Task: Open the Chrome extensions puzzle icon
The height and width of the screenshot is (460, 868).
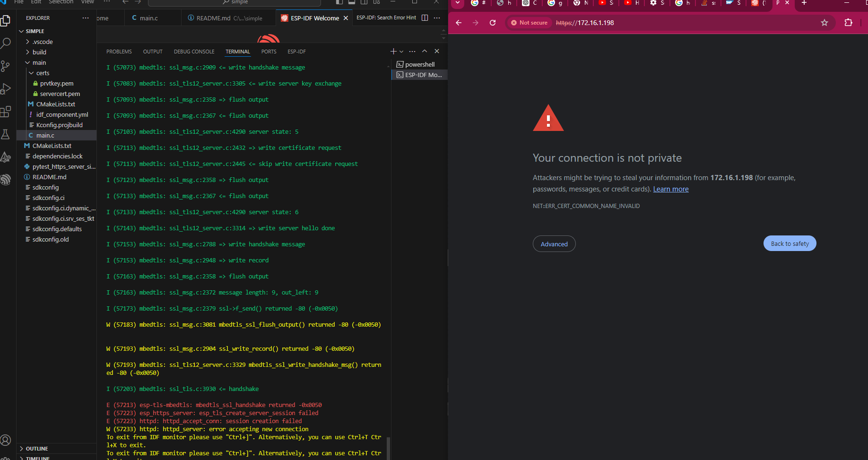Action: 848,23
